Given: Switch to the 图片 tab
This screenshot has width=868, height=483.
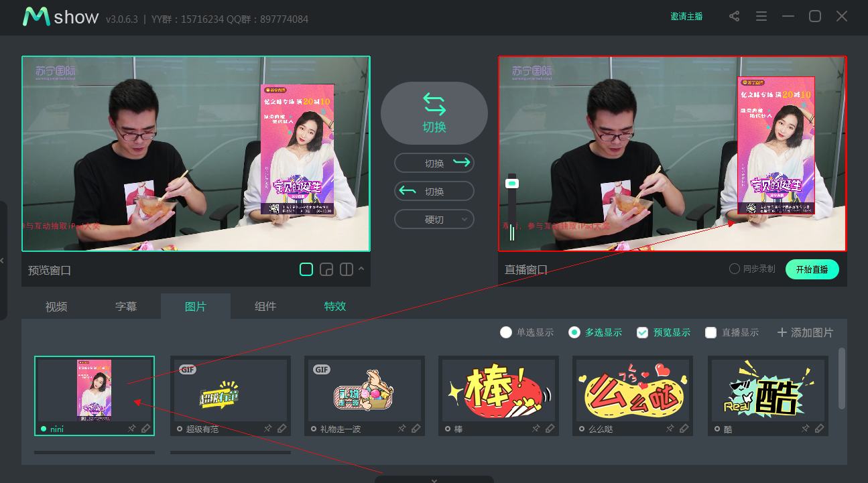Looking at the screenshot, I should pyautogui.click(x=196, y=306).
